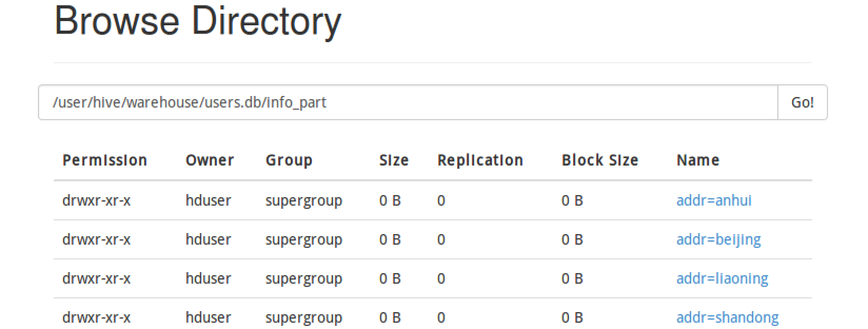Focus the directory path input field

pos(408,102)
